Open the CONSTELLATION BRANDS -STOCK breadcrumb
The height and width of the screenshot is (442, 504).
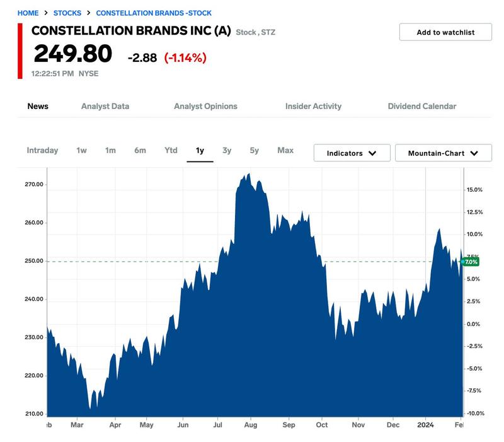click(154, 13)
